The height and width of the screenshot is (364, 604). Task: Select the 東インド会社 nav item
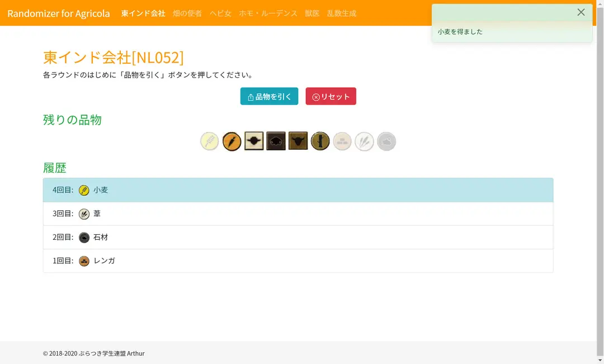pyautogui.click(x=143, y=13)
